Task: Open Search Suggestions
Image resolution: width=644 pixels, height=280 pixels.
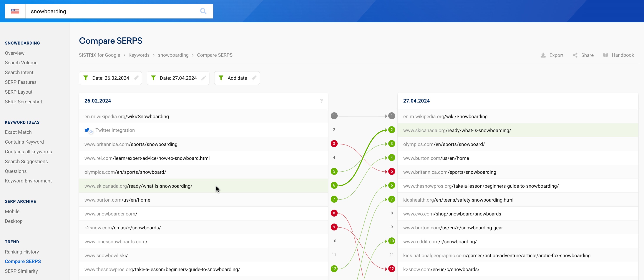Action: click(26, 161)
